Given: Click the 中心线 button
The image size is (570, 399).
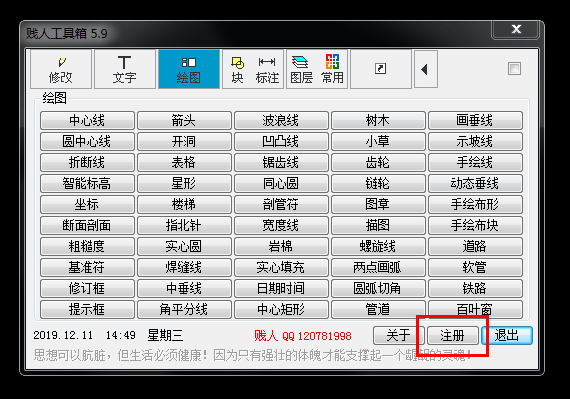Looking at the screenshot, I should [x=87, y=120].
